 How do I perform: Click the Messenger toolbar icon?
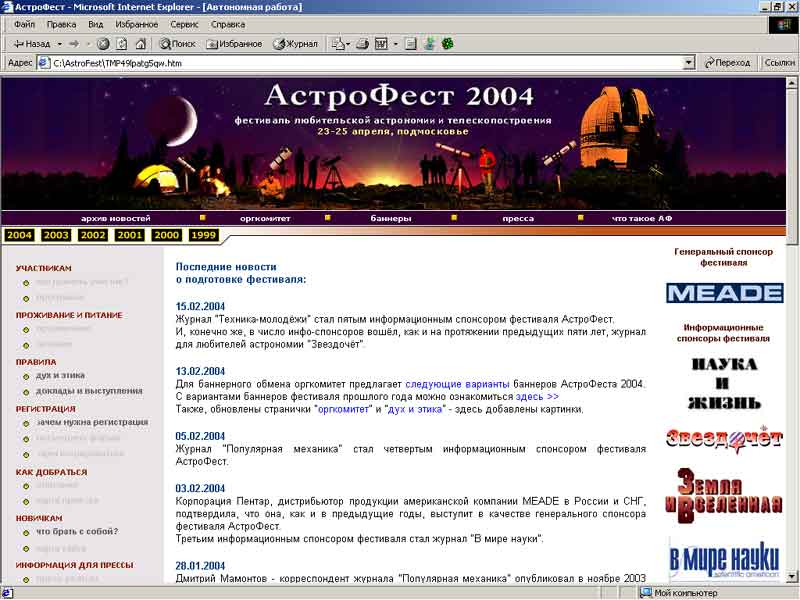(x=429, y=44)
